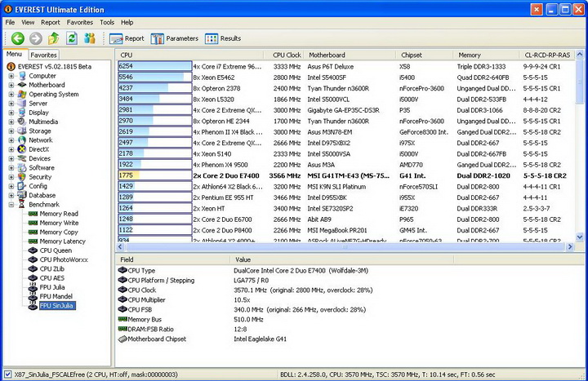Click the yellow 1775 score bar

click(155, 175)
